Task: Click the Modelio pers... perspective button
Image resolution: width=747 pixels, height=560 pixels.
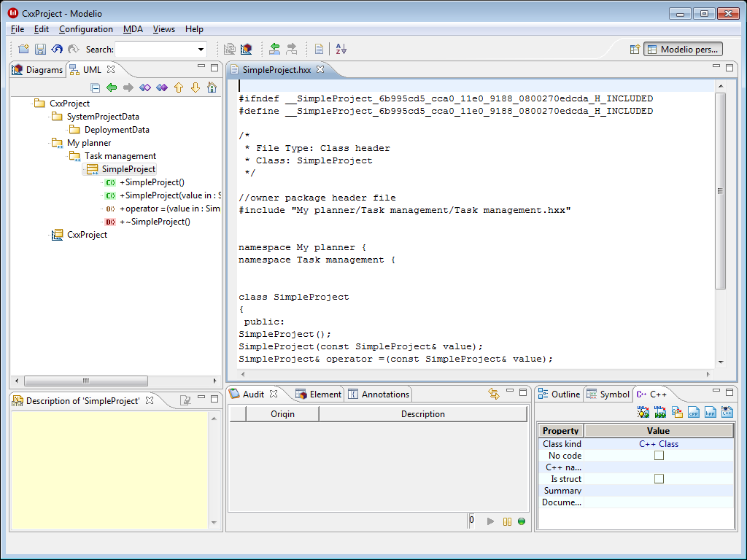Action: [683, 49]
